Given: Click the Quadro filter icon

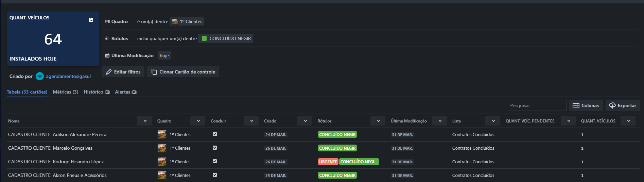Looking at the screenshot, I should click(x=107, y=21).
